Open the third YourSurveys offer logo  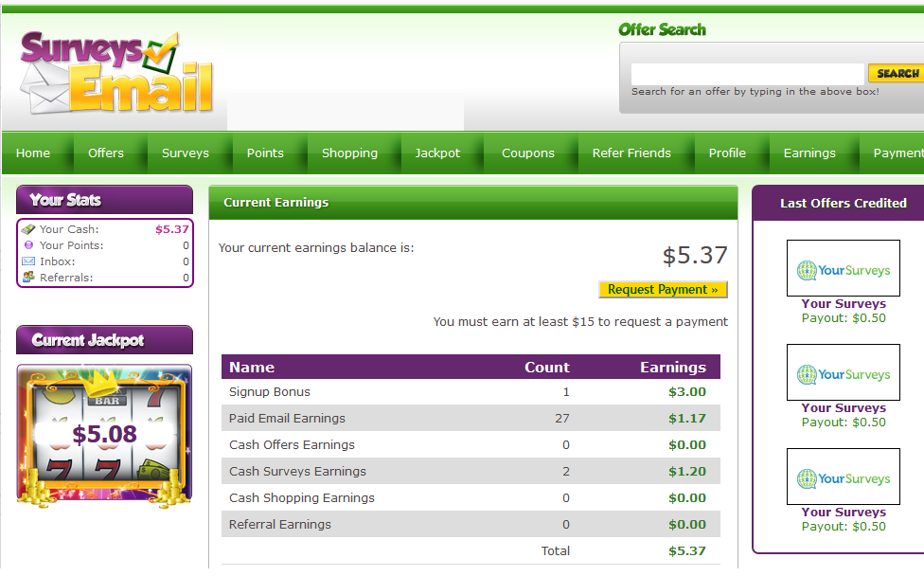click(x=843, y=477)
